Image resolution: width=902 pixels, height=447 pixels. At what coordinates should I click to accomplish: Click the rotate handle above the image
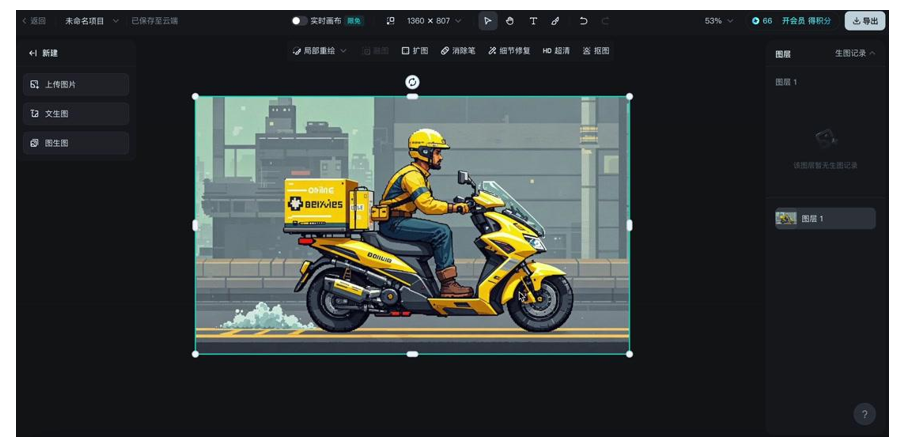pos(412,82)
